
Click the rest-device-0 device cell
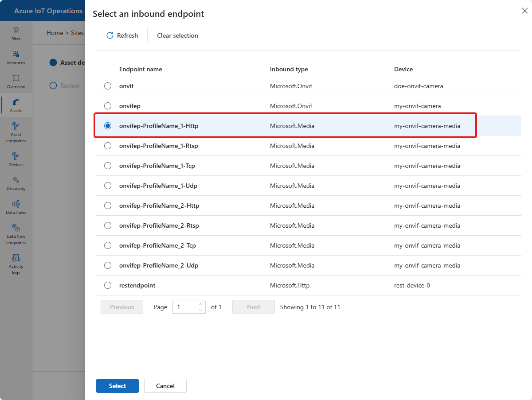click(412, 285)
